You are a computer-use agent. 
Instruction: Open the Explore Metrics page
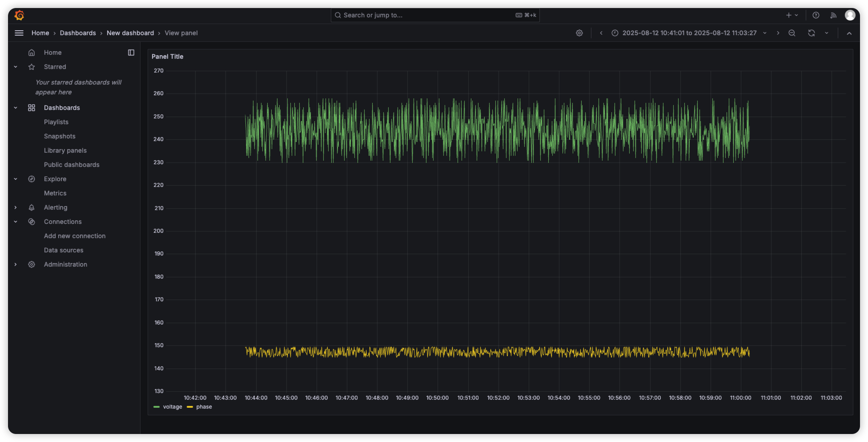pyautogui.click(x=55, y=193)
